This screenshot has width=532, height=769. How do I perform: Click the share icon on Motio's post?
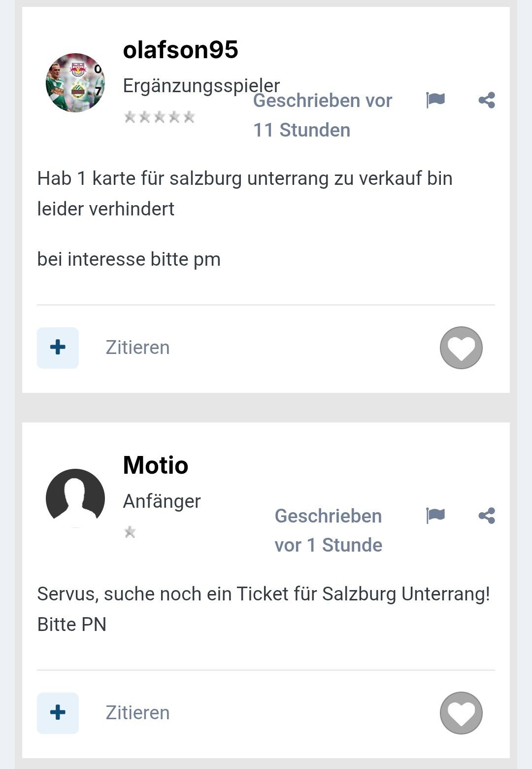[487, 516]
